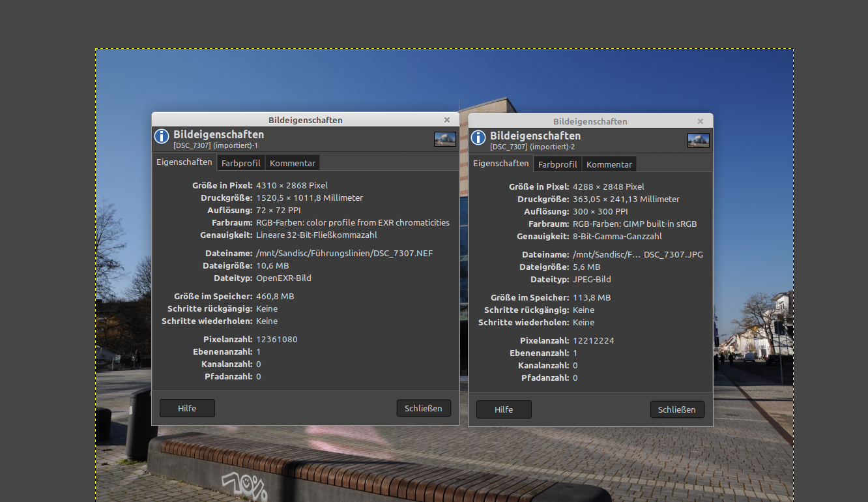Click "RGB-Farben: color profile from EXR chromaticities"
Screen dimensions: 868x502
[353, 222]
